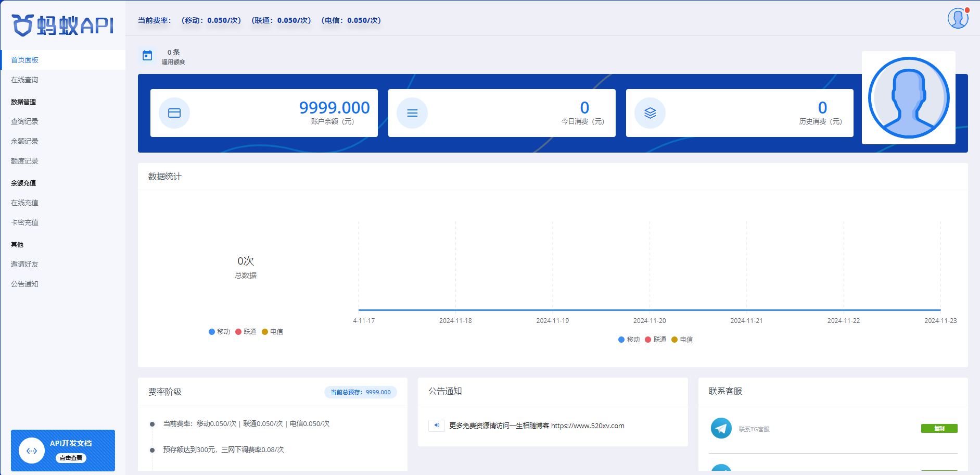Click the green 复制 button

940,428
